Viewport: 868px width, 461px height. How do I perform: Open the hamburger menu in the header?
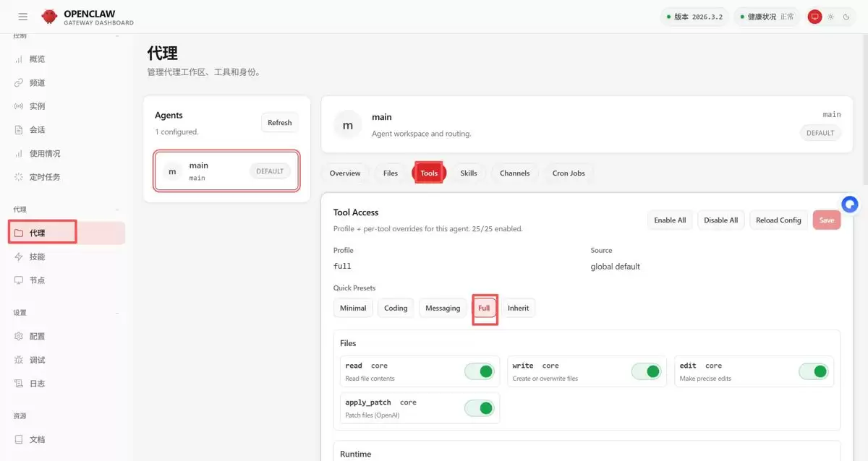[23, 17]
